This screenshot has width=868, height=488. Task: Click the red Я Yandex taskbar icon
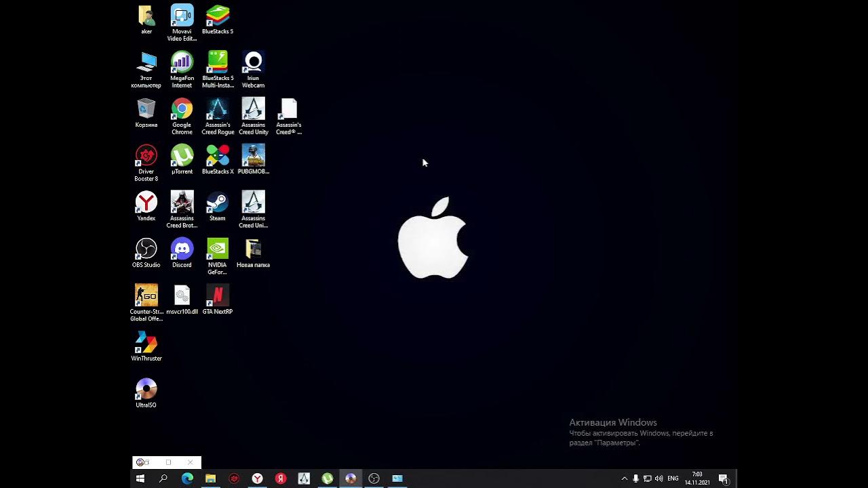(x=281, y=479)
